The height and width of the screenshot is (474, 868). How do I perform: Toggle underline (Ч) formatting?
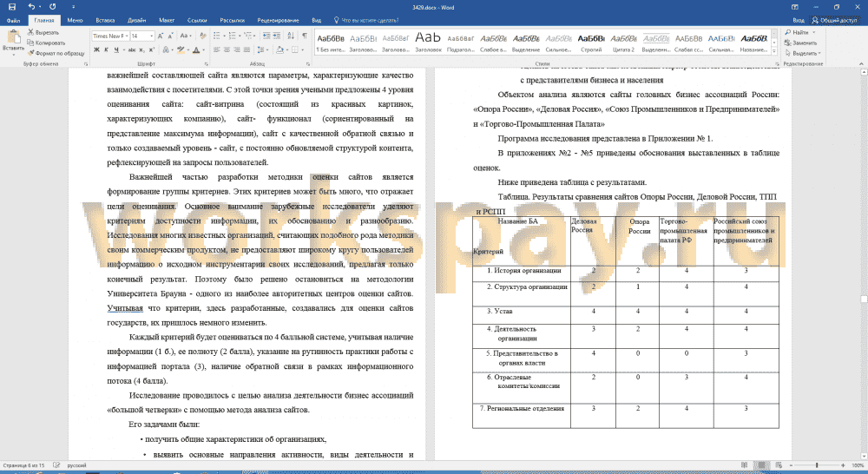coord(117,49)
